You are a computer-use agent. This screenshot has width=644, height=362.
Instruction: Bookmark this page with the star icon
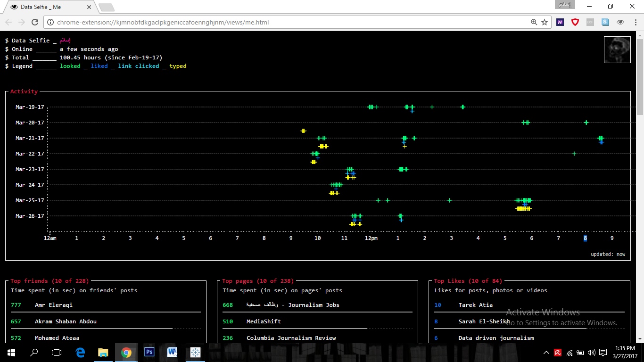pyautogui.click(x=545, y=22)
